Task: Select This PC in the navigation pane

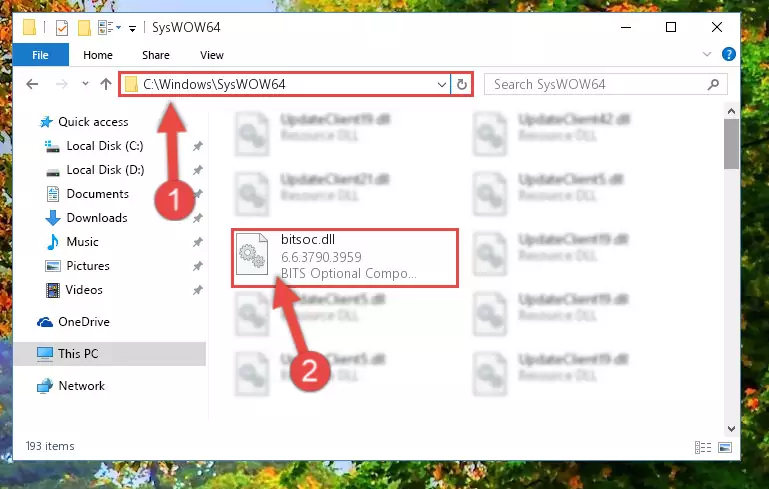Action: pyautogui.click(x=109, y=354)
